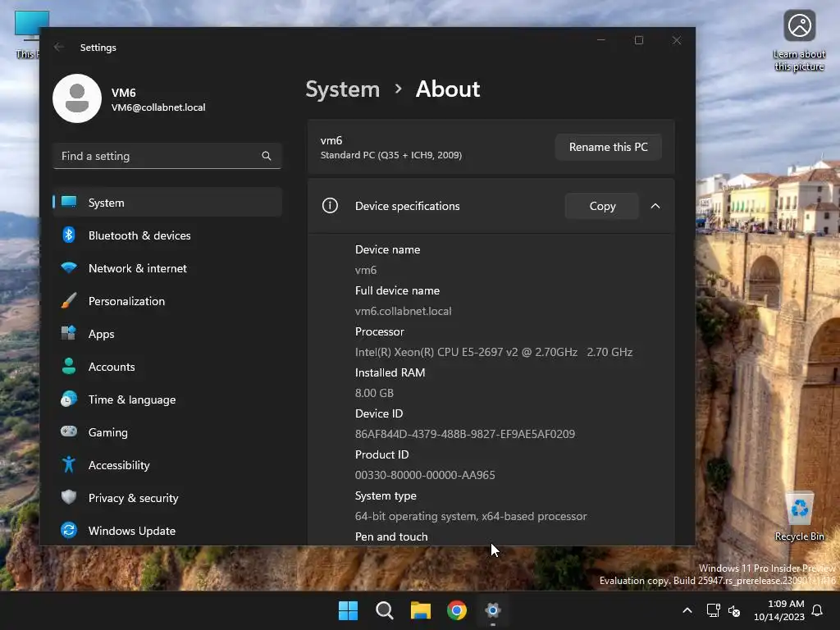This screenshot has width=840, height=630.
Task: Select the processor value Intel(R) Xeon(R) text
Action: click(493, 352)
